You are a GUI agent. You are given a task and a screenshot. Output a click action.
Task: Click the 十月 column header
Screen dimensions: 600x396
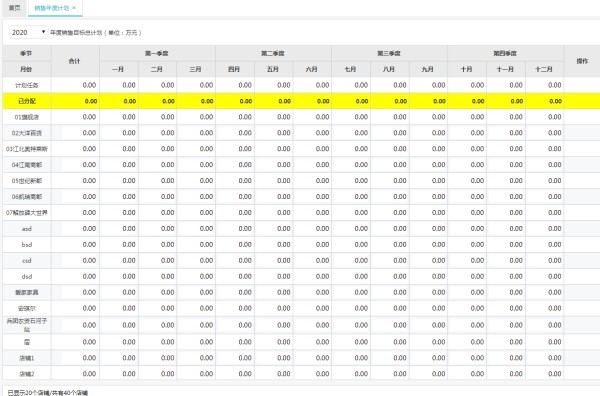466,69
